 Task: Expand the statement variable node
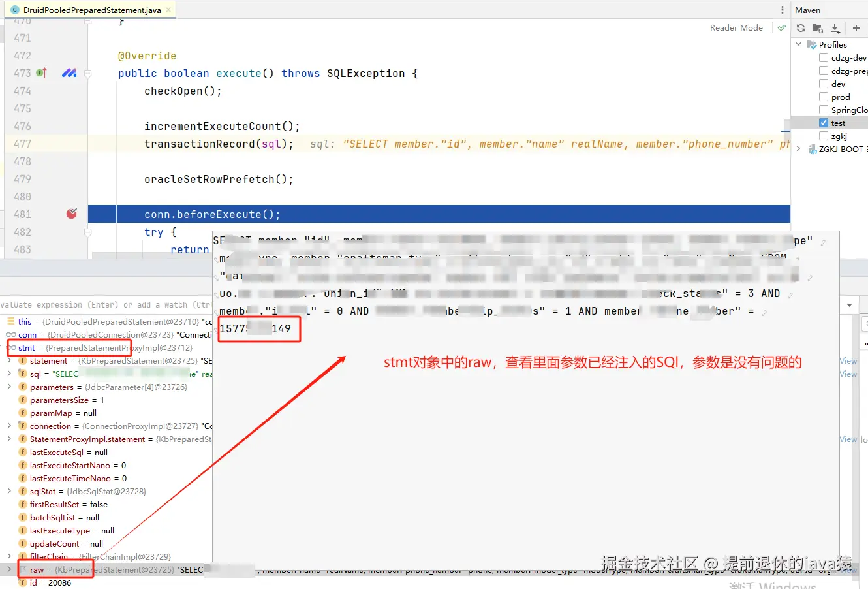click(9, 360)
